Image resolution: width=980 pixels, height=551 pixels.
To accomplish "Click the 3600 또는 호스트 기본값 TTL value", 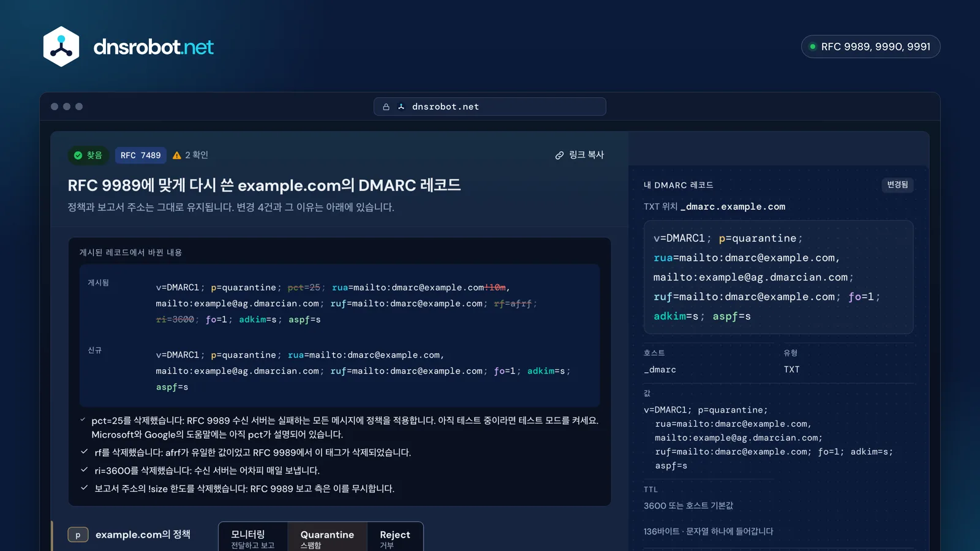I will (688, 506).
